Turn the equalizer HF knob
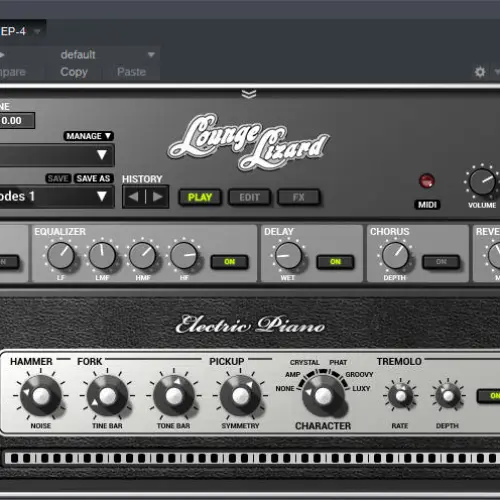Screen dimensions: 500x500 click(x=184, y=256)
